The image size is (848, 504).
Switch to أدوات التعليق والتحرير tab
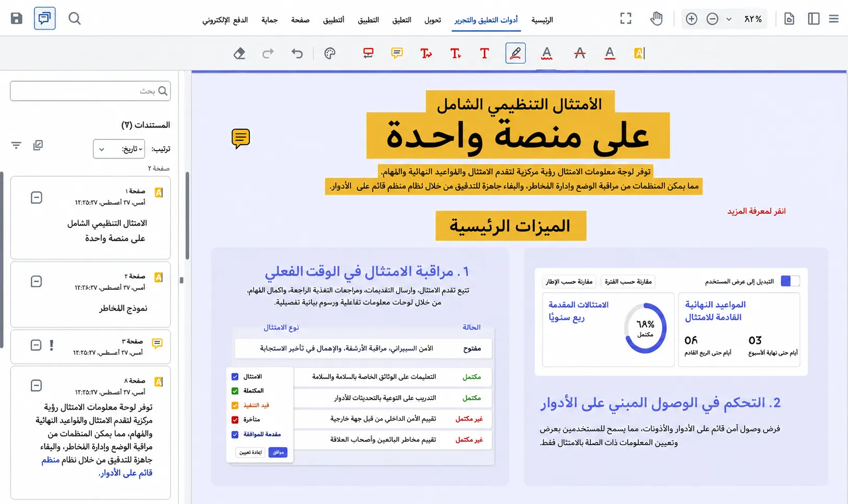click(486, 20)
